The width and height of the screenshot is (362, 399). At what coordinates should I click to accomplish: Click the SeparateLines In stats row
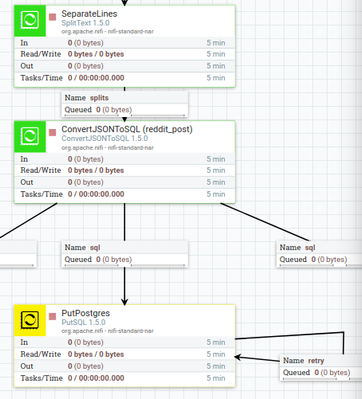click(x=125, y=43)
